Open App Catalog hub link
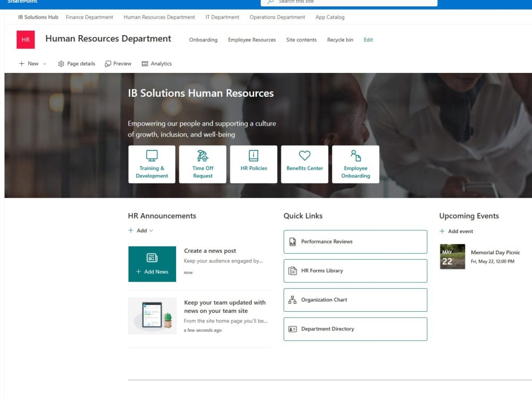532x399 pixels. (330, 17)
